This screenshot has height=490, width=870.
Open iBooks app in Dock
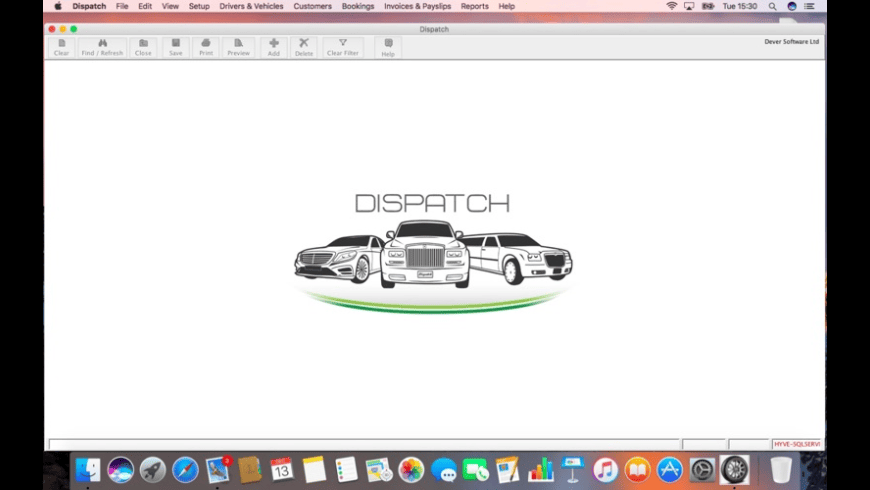[x=638, y=470]
